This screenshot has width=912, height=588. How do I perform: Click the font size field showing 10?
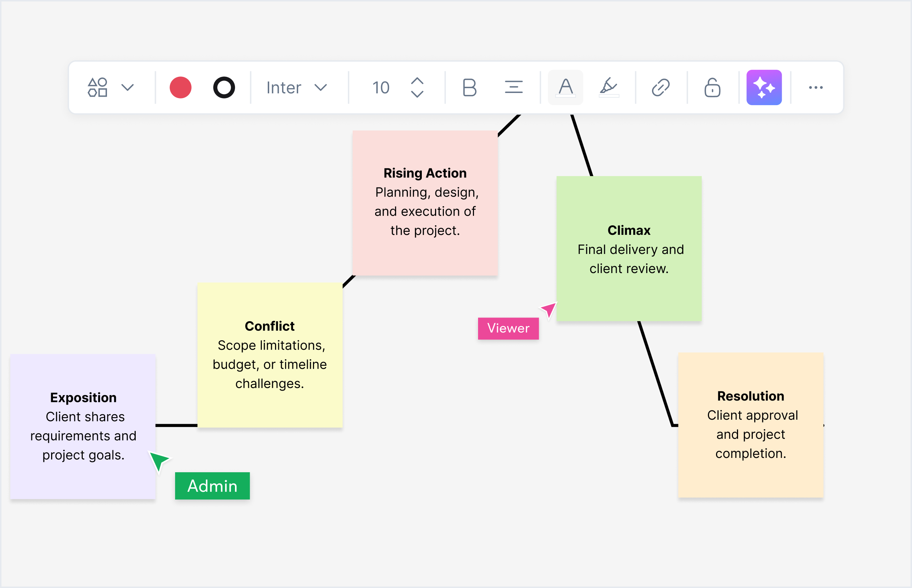click(381, 87)
